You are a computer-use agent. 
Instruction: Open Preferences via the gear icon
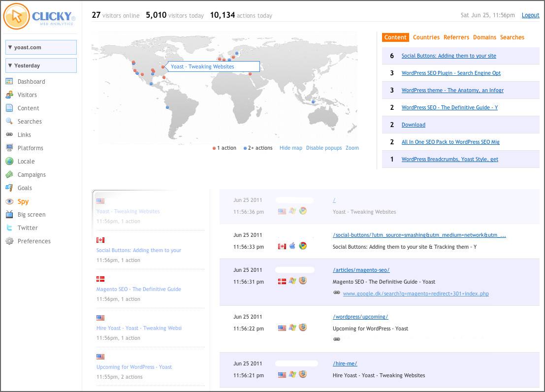pos(9,241)
